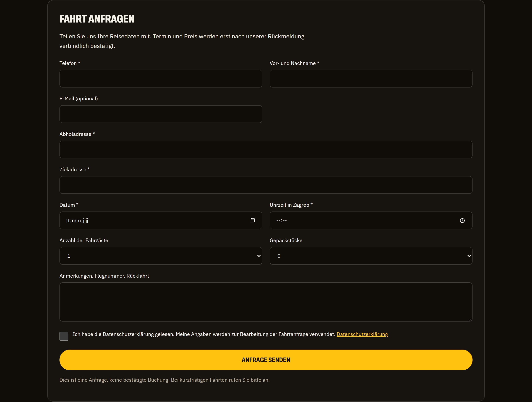Focus the Vor- und Nachname field
Viewport: 532px width, 402px height.
tap(371, 79)
